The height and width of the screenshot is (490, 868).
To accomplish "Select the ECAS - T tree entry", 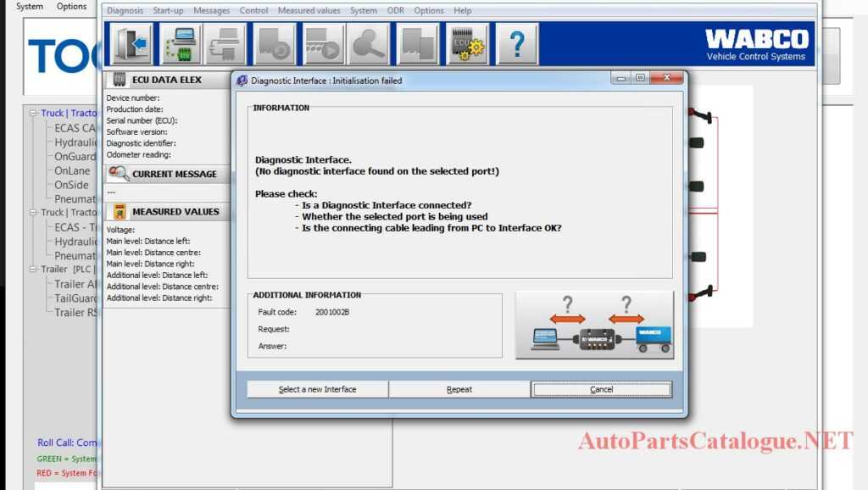I will 72,226.
